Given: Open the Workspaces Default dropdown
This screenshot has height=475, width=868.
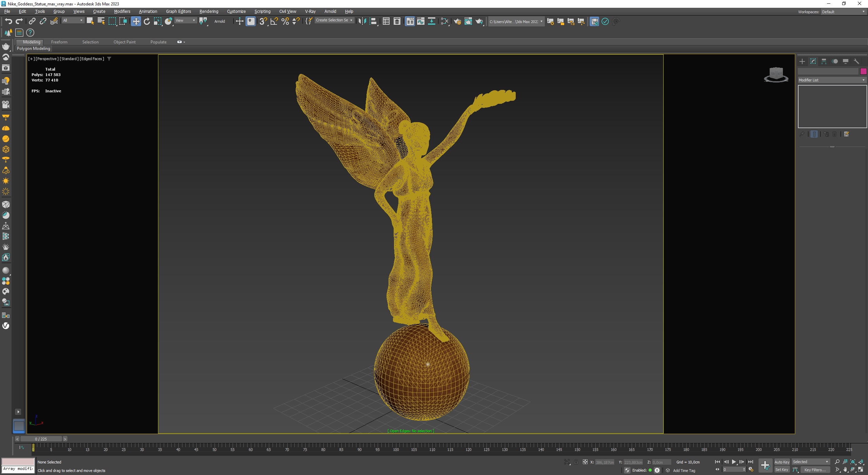Looking at the screenshot, I should click(843, 12).
